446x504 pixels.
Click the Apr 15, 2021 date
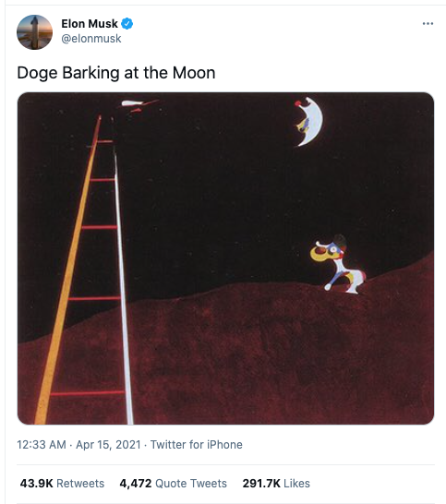click(108, 445)
